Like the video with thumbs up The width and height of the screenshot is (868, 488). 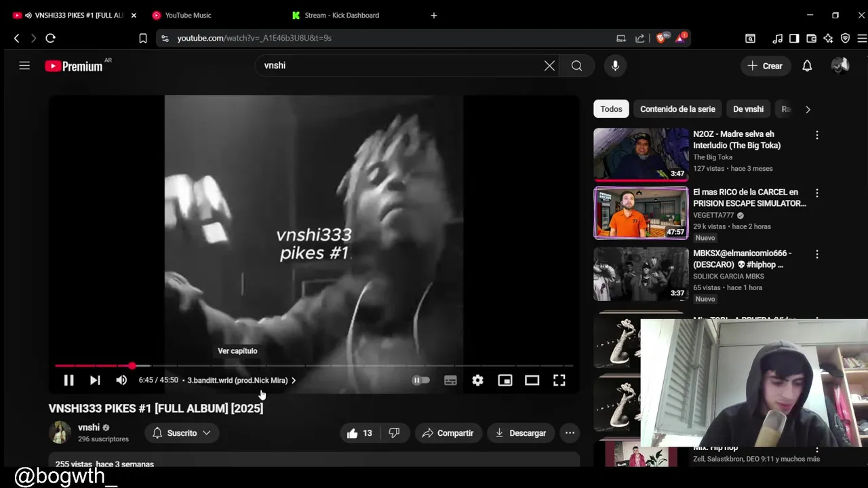(359, 433)
